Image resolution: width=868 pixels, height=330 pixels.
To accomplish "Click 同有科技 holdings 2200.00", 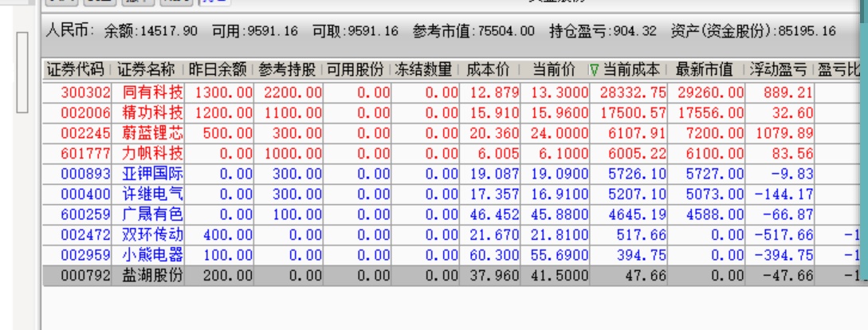I will tap(293, 92).
